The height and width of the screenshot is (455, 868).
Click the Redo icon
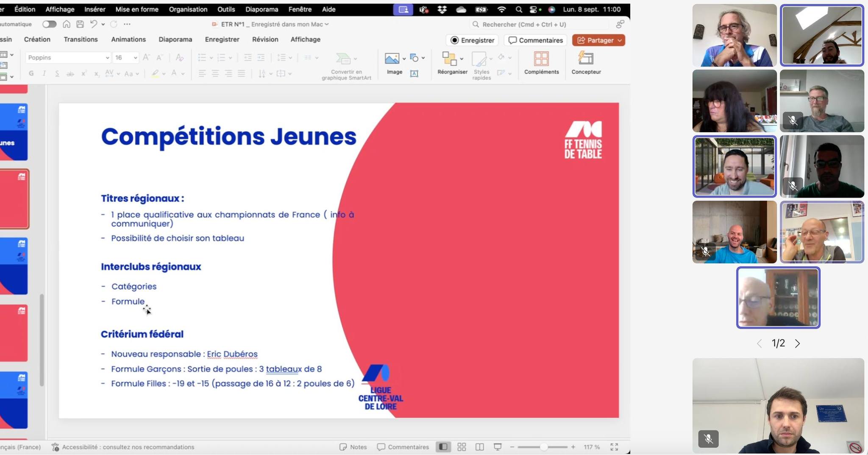click(113, 24)
